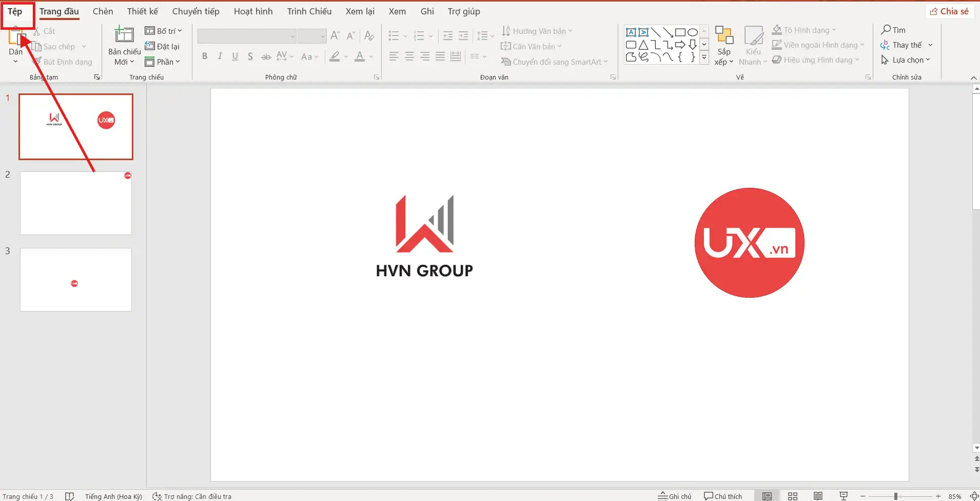Select the Rectangle shape in gallery
Viewport: 980px width, 501px height.
pyautogui.click(x=680, y=32)
